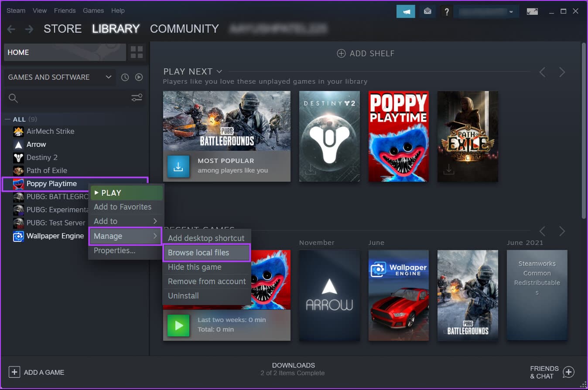The height and width of the screenshot is (390, 588).
Task: Click the PUBG download install icon
Action: click(178, 166)
